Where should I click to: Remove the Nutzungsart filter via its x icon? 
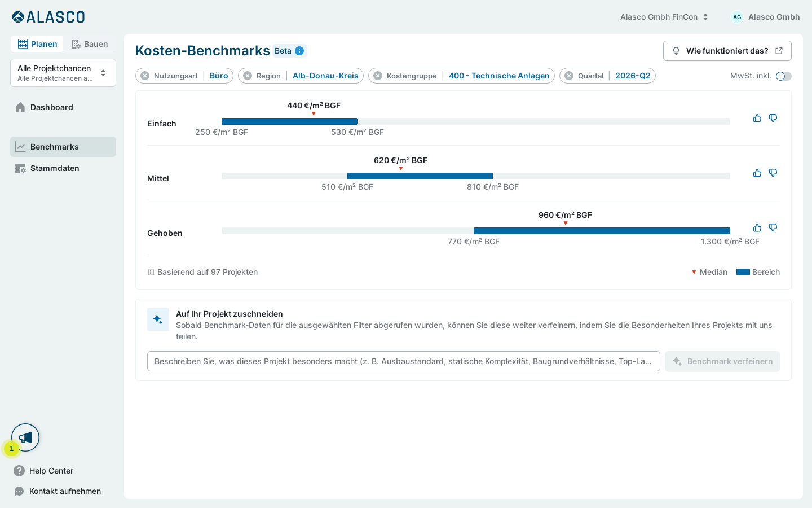click(x=145, y=76)
